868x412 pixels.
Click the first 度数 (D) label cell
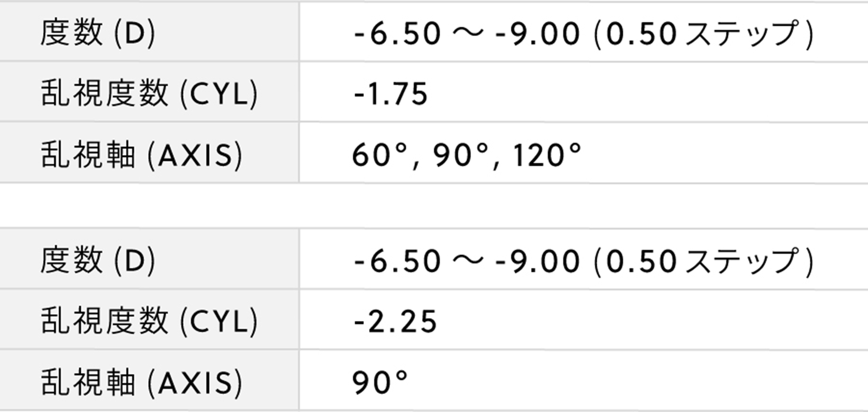pos(149,32)
